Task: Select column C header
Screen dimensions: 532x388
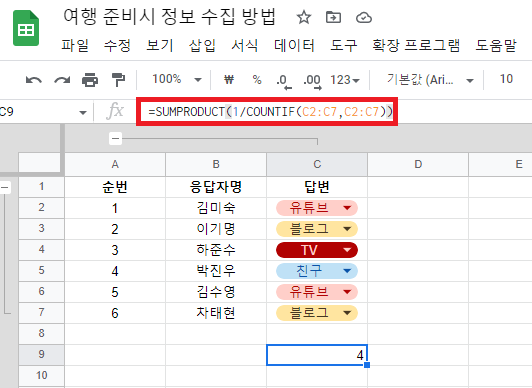Action: (317, 164)
